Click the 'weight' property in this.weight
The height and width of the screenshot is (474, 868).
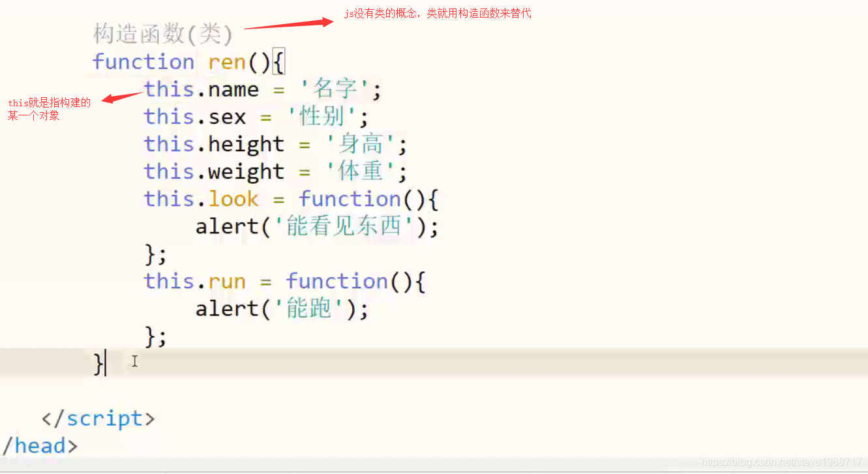247,172
